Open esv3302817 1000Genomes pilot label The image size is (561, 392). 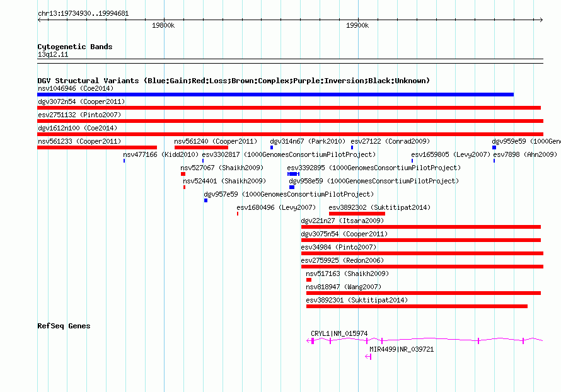[289, 154]
